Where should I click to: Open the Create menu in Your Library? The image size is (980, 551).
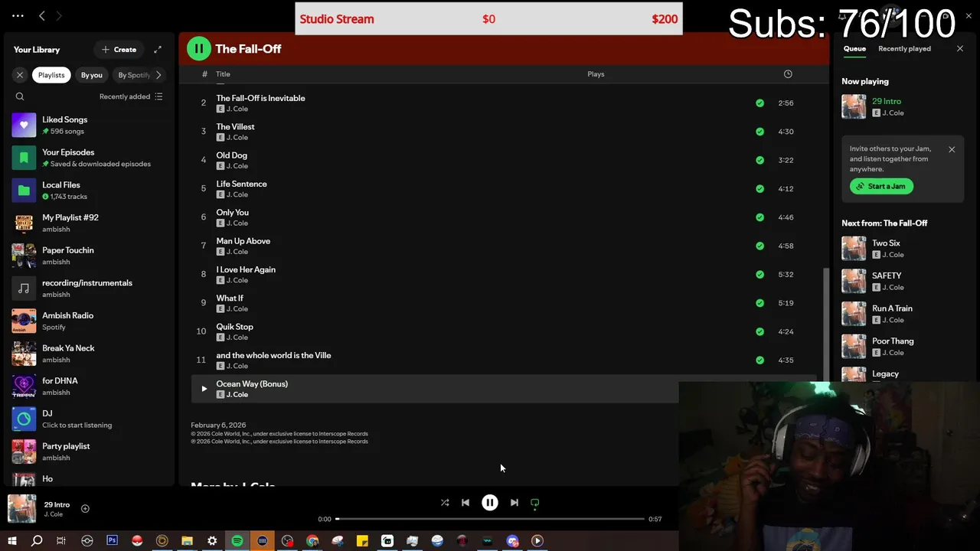[x=119, y=50]
